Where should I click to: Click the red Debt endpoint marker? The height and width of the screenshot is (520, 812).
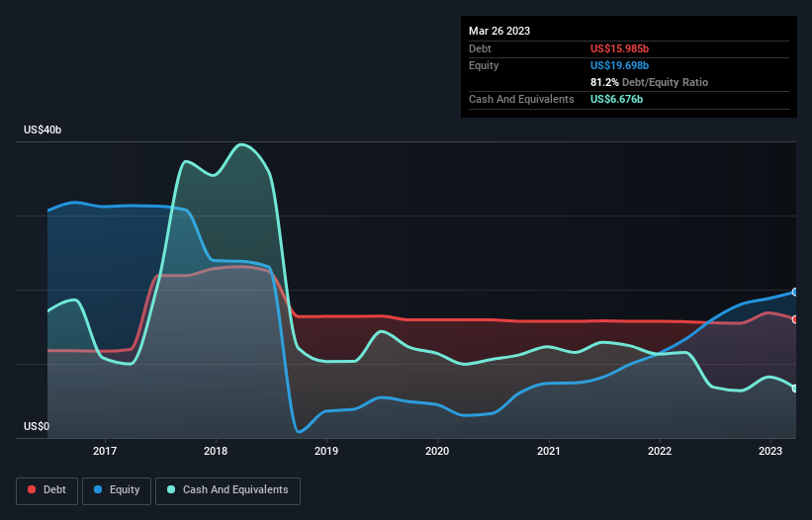795,319
